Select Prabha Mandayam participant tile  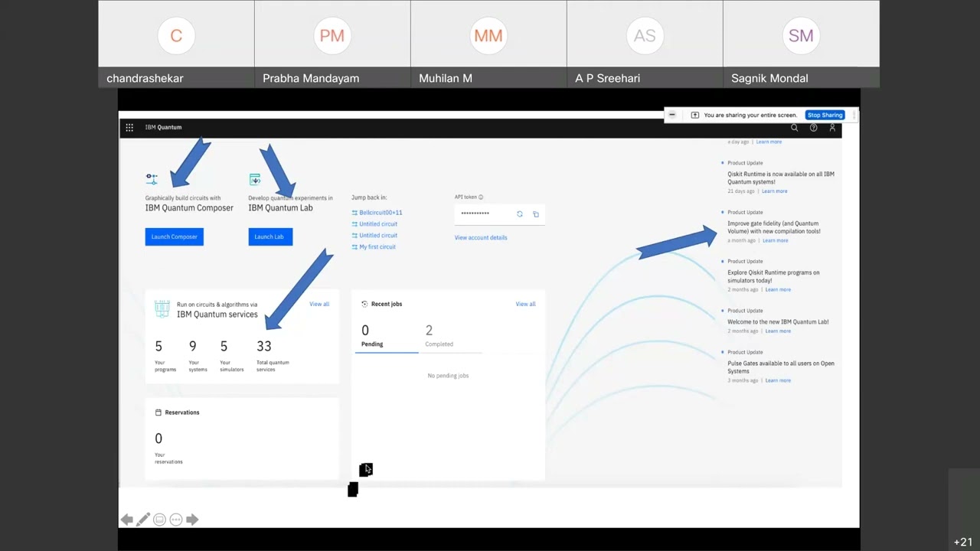[332, 44]
